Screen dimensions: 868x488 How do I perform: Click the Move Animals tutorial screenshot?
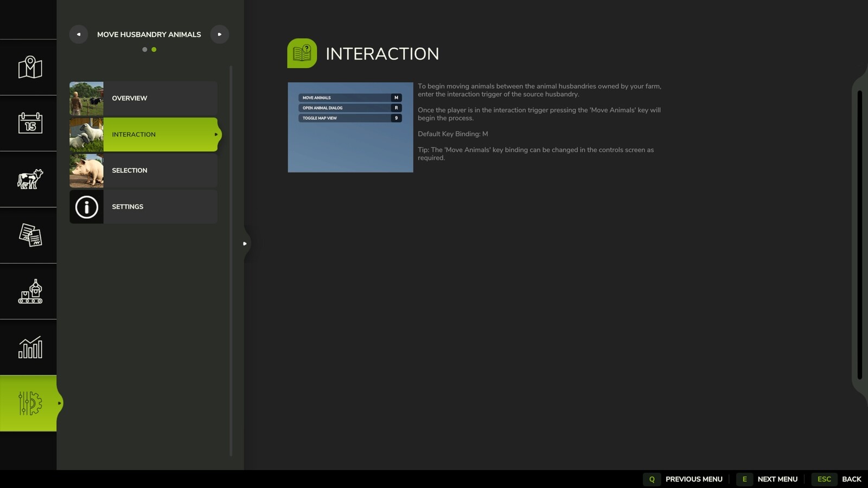[350, 127]
